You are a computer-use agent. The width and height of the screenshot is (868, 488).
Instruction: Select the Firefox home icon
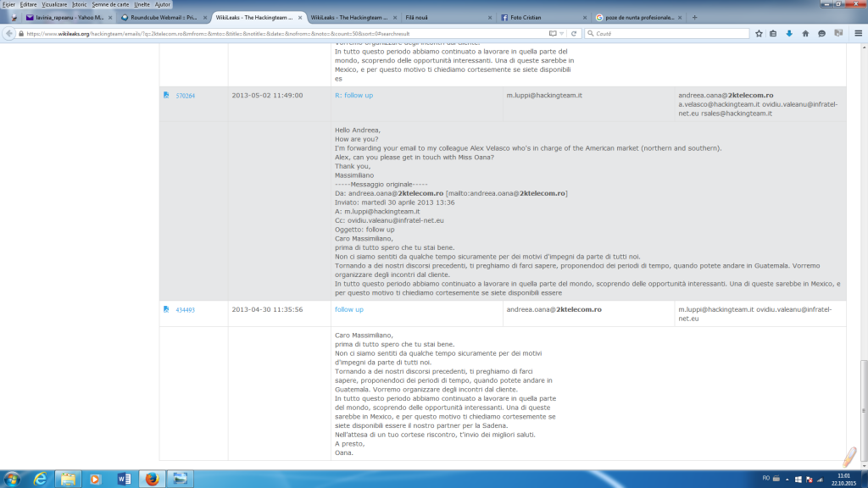pos(805,33)
